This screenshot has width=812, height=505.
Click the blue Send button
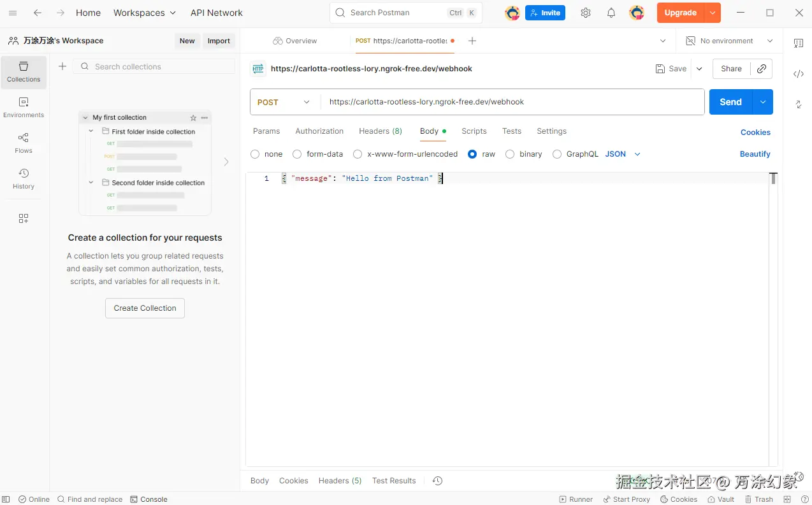point(730,102)
